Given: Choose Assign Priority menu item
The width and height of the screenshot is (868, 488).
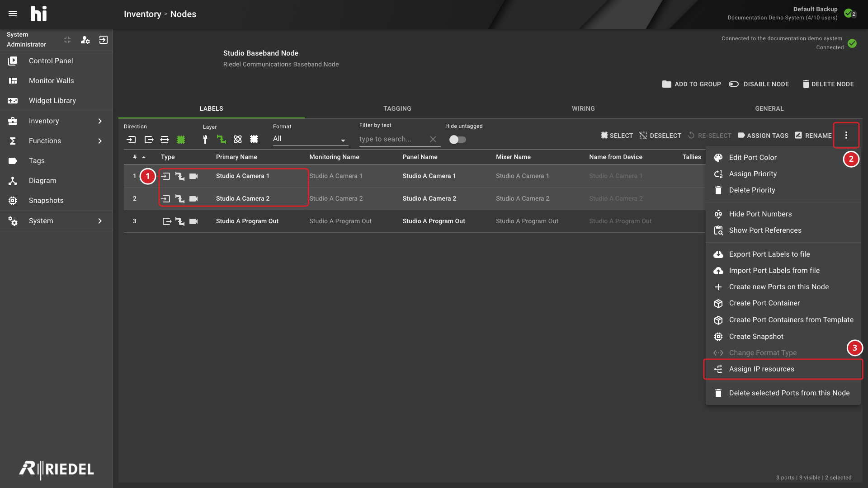Looking at the screenshot, I should pyautogui.click(x=783, y=174).
